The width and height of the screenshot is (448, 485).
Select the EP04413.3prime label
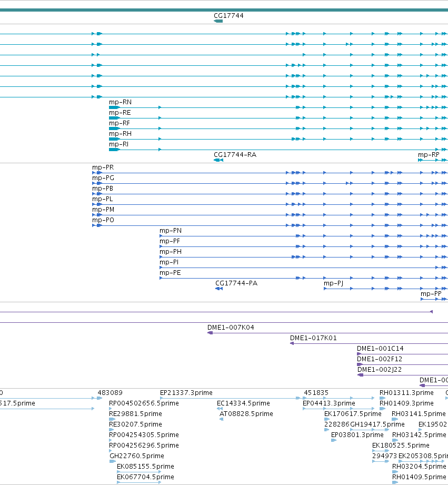(329, 403)
